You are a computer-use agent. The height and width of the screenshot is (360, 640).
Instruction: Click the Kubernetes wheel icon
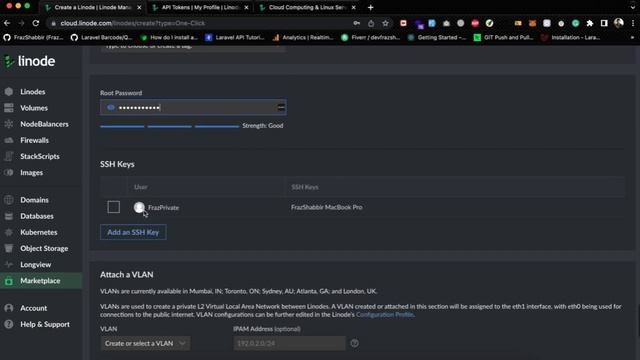pos(9,232)
